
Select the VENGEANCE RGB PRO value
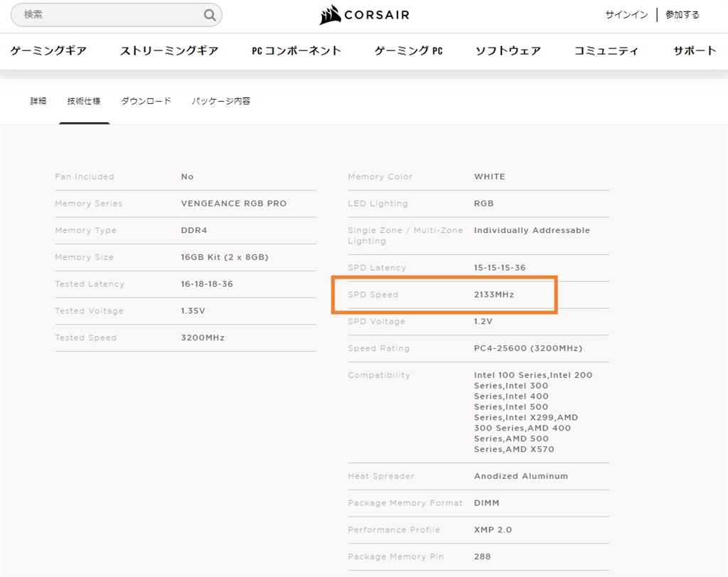(233, 203)
